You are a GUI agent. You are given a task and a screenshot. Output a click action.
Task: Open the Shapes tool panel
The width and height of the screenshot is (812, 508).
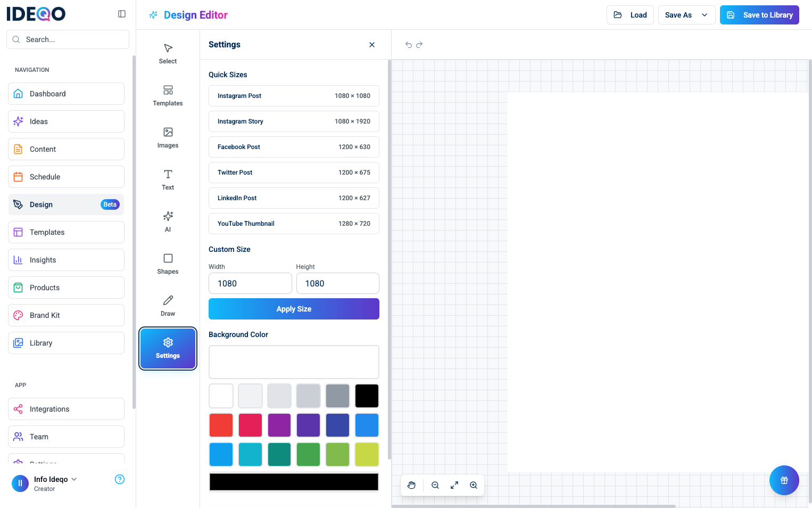pos(168,264)
